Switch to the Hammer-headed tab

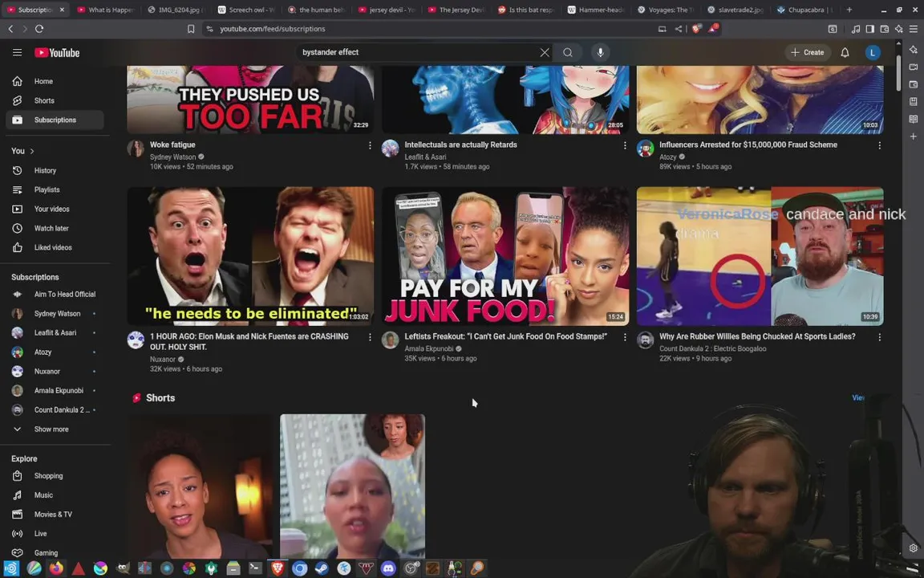tap(595, 10)
